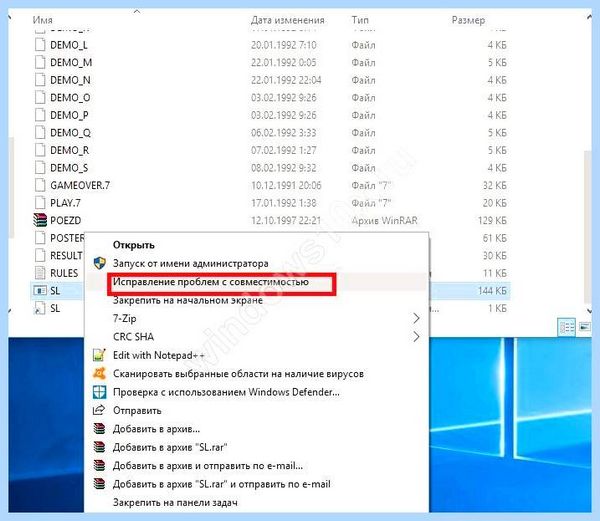Image resolution: width=600 pixels, height=521 pixels.
Task: Choose Edit with Notepad++
Action: (x=158, y=355)
